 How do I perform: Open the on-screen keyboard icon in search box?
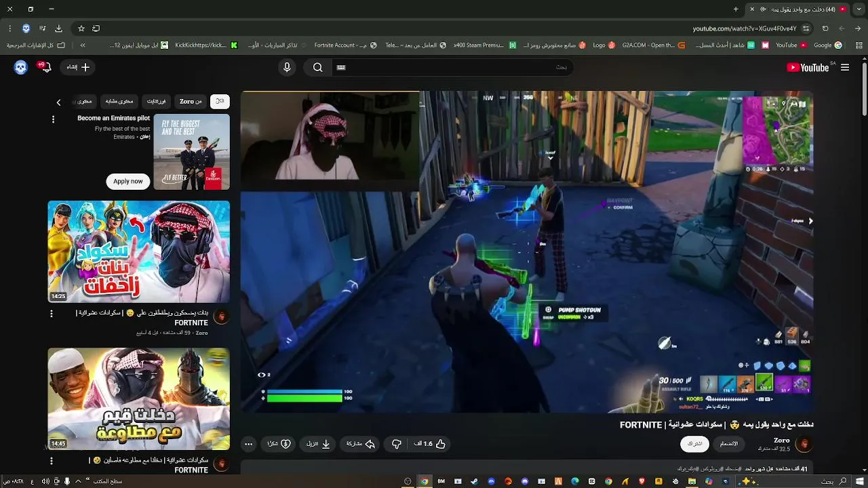pyautogui.click(x=341, y=67)
